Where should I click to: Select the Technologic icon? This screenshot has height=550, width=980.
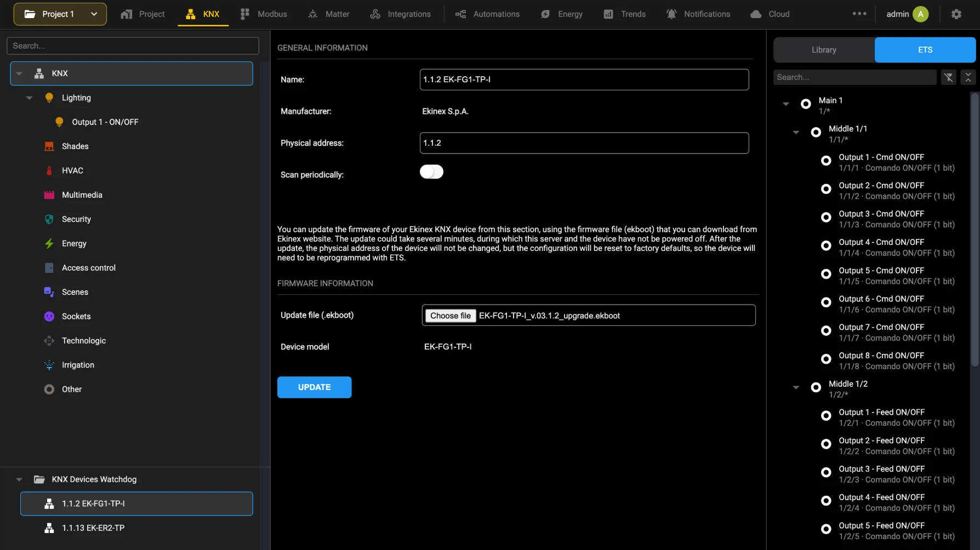click(x=49, y=341)
